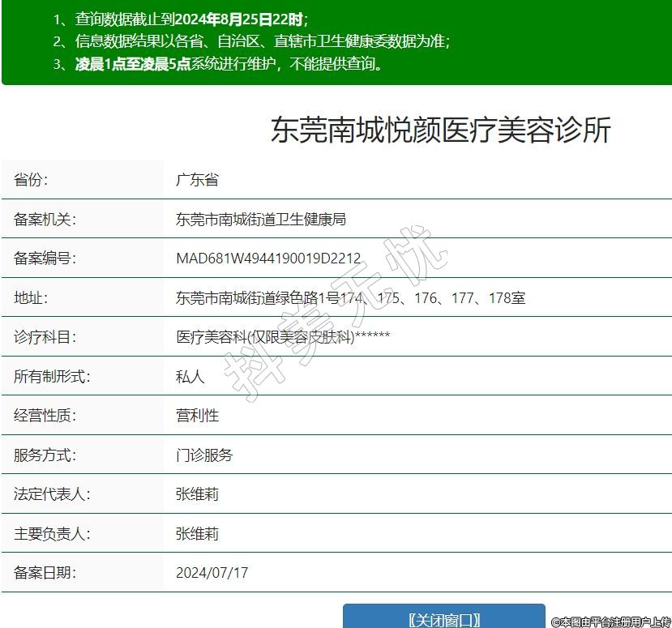The image size is (672, 628).
Task: Click the 备案日期 row label
Action: pos(45,573)
